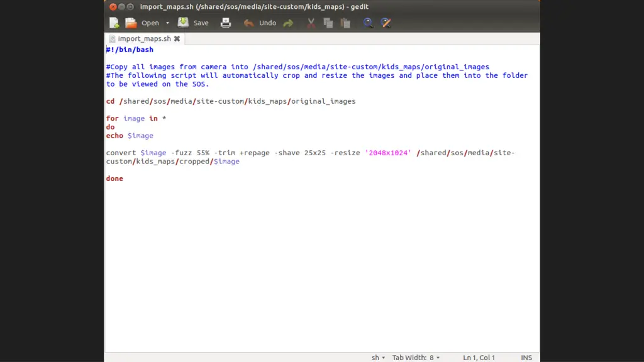Click the INS insert mode indicator
Screen dimensions: 644x362
pos(526,358)
